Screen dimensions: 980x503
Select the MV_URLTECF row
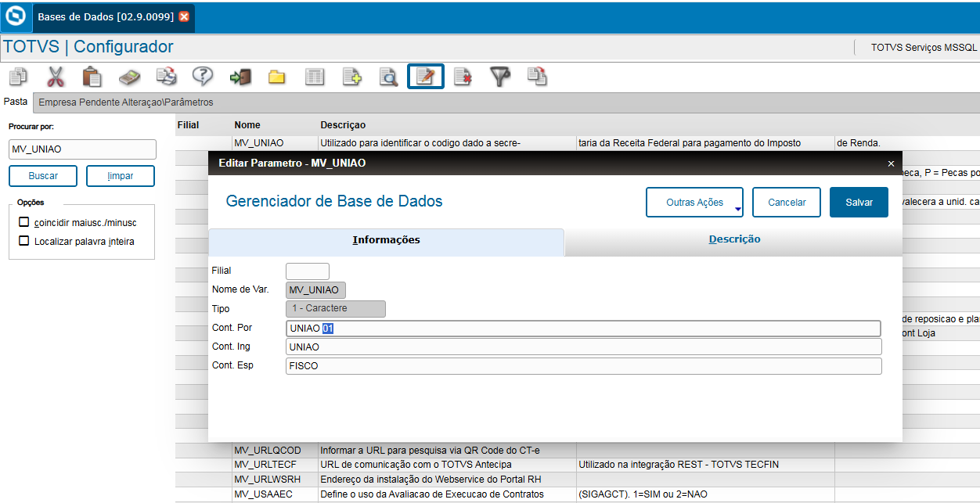tap(578, 465)
